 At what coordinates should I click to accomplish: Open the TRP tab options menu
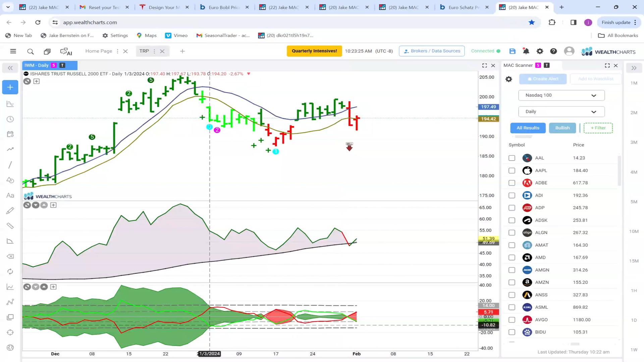tap(154, 51)
